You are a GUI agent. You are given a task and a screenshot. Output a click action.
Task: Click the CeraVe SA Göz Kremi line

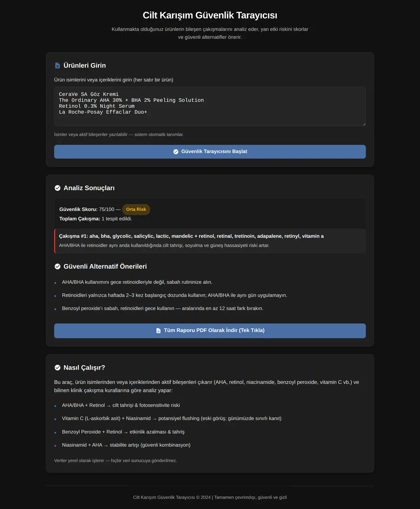tap(89, 94)
